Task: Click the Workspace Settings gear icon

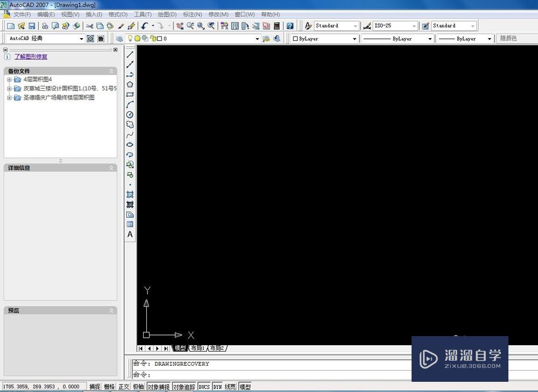Action: coord(90,39)
